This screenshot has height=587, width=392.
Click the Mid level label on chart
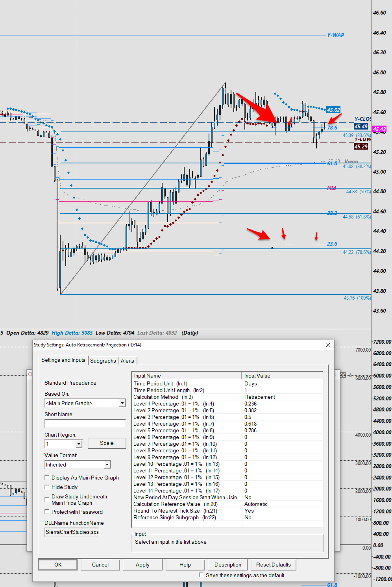pos(332,188)
